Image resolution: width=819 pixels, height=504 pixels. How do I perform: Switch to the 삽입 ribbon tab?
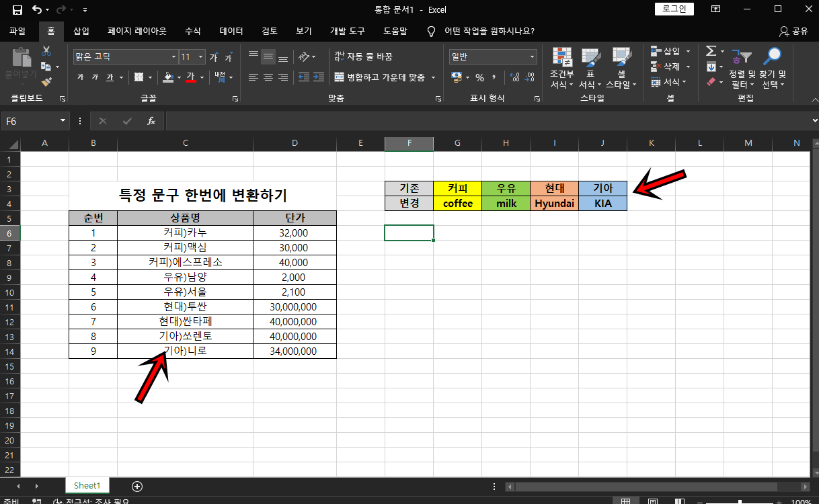tap(81, 31)
